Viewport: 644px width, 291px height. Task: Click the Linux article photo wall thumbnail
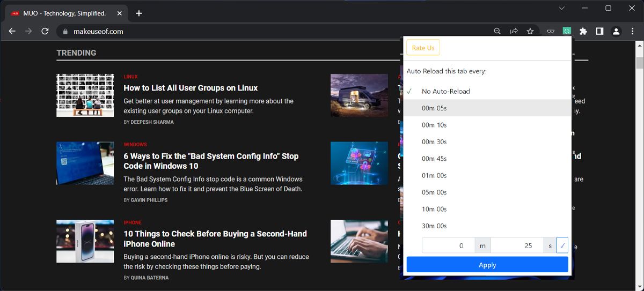[x=85, y=95]
